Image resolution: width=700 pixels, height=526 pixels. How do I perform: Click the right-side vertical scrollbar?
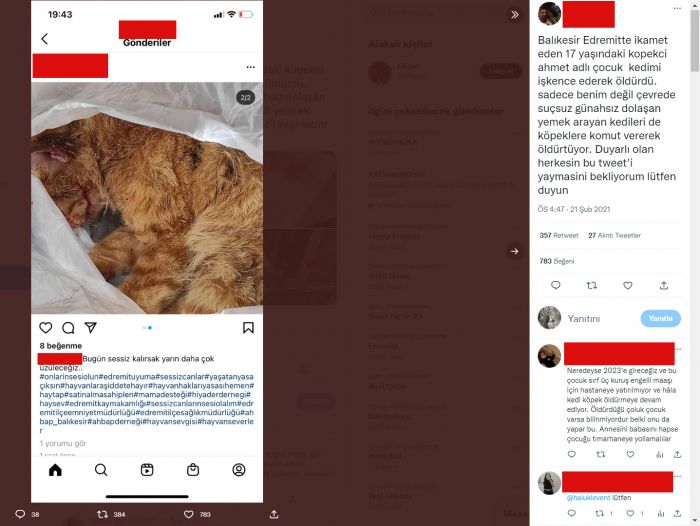[x=694, y=263]
